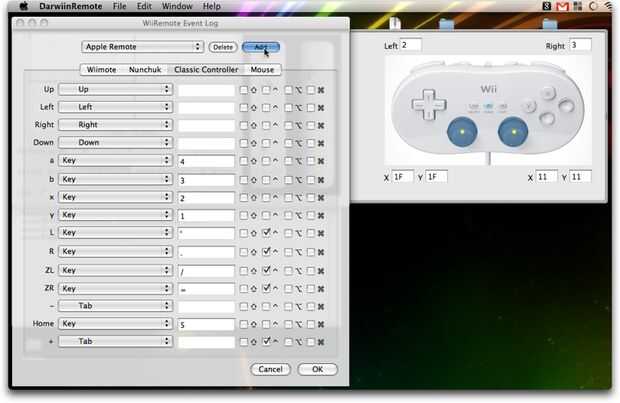Screen dimensions: 620x403
Task: Open the minus row Tab dropdown
Action: tap(115, 306)
